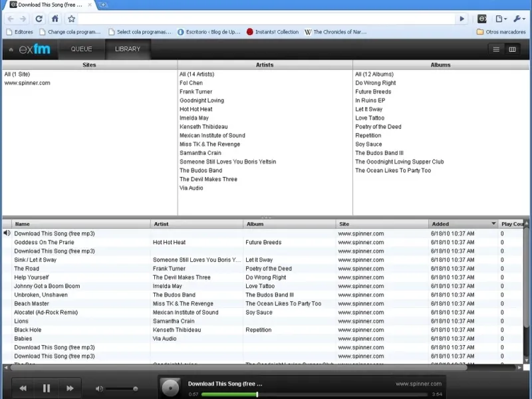Select In Ruins EP album
This screenshot has width=532, height=399.
370,100
